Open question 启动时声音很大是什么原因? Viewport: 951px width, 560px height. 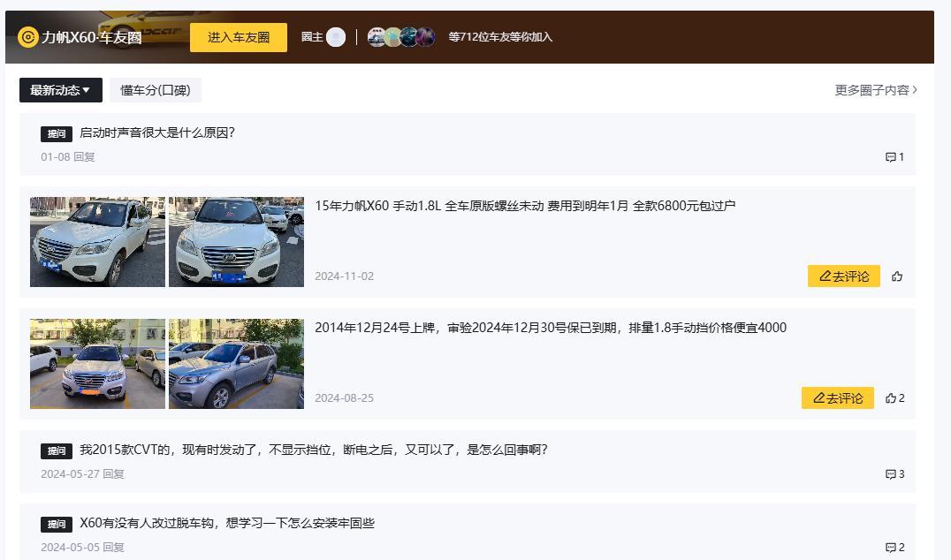pos(157,132)
